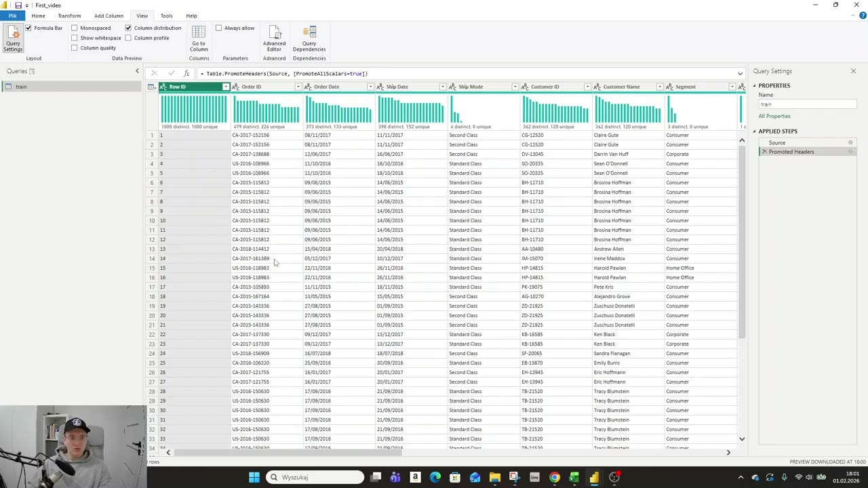Select the train query in Queries pane
Image resolution: width=868 pixels, height=488 pixels.
(x=71, y=87)
